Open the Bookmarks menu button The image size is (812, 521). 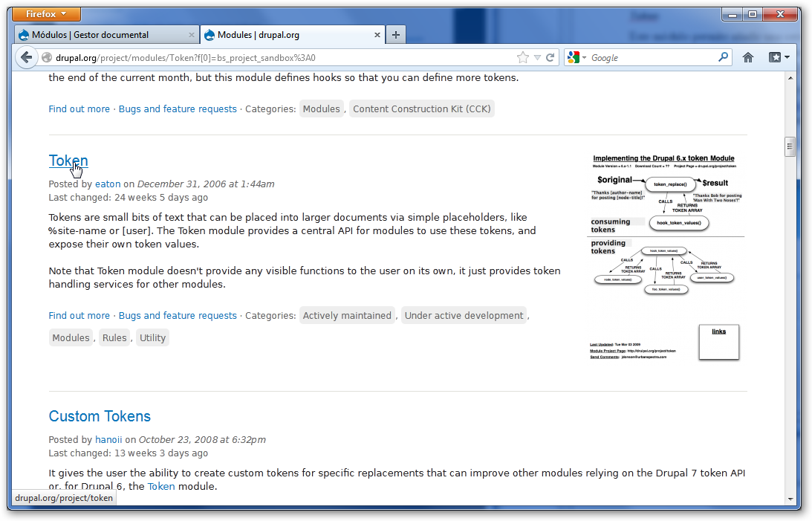coord(779,57)
